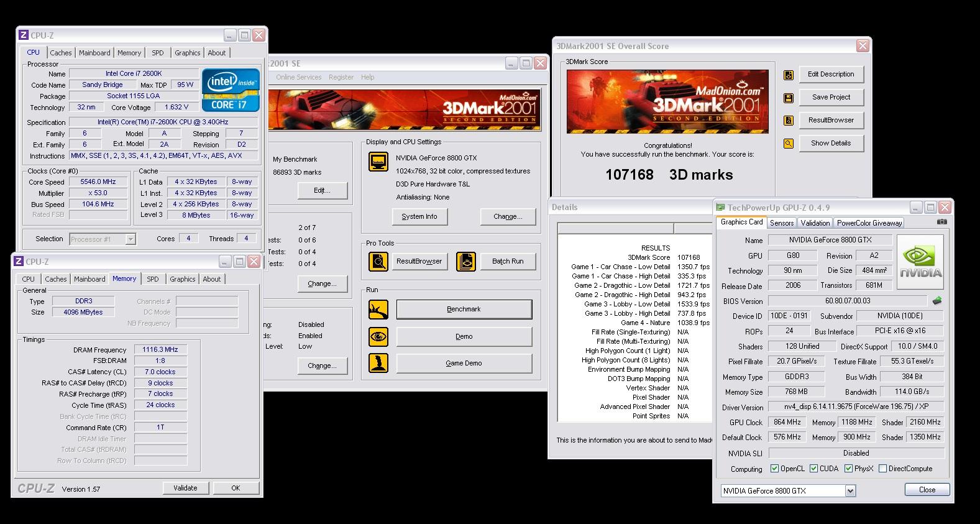
Task: Click the tests Change... button showing 2 of 7
Action: pos(322,284)
